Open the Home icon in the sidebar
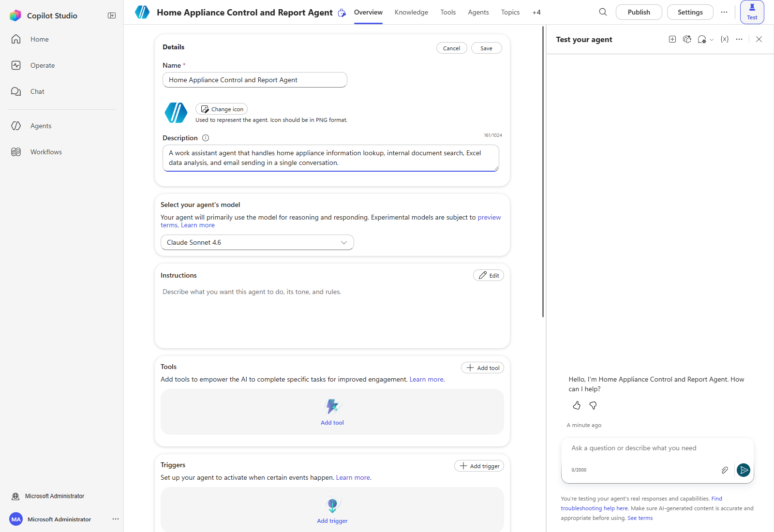774x532 pixels. click(x=16, y=39)
